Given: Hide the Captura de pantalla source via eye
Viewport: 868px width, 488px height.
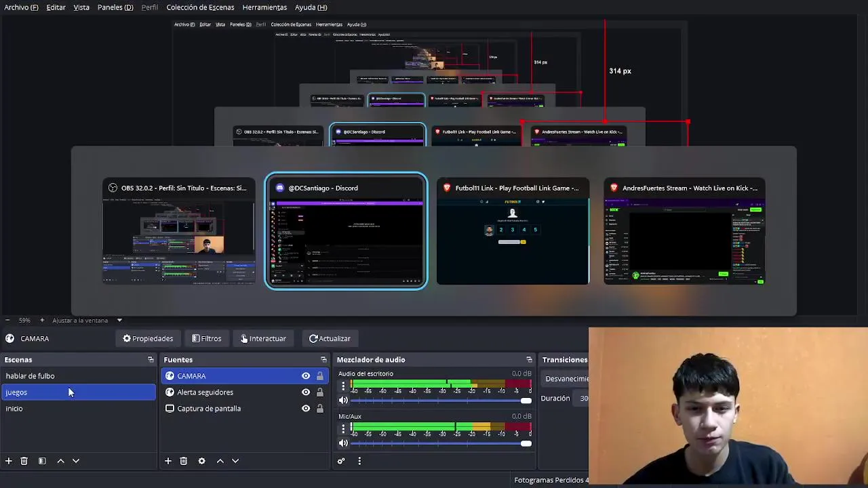Looking at the screenshot, I should click(306, 409).
